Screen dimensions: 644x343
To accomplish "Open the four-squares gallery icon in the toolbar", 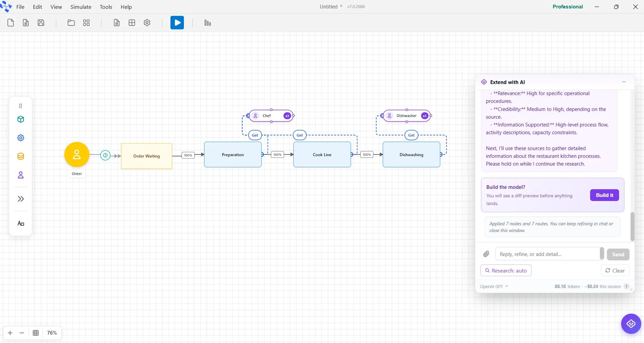I will tap(86, 23).
